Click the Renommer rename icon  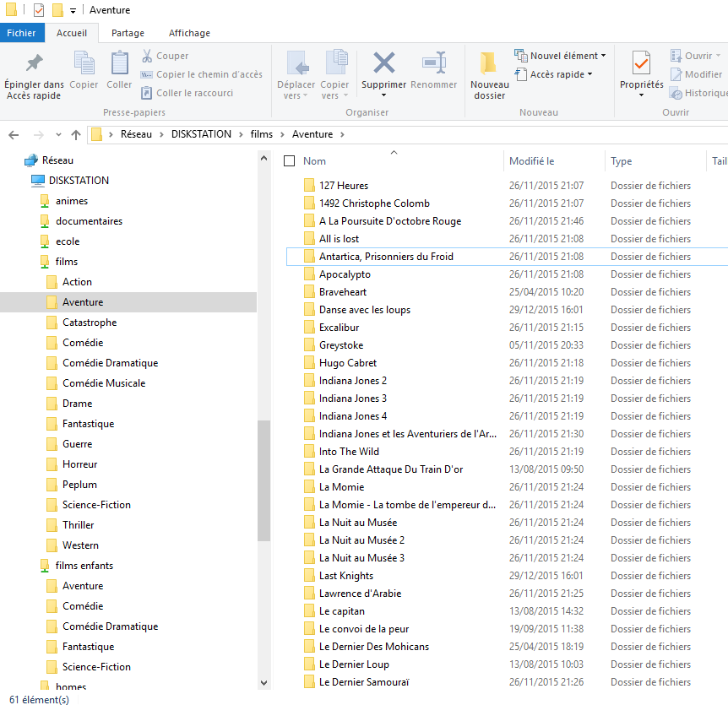433,63
